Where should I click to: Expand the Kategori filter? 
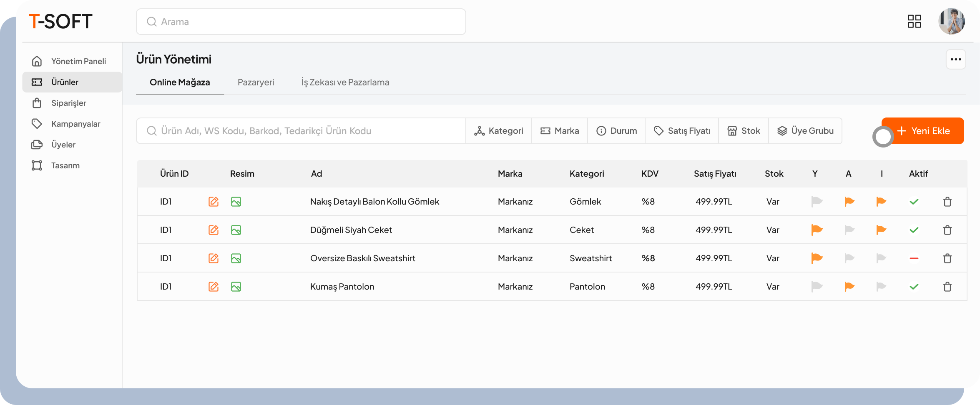[x=499, y=131]
